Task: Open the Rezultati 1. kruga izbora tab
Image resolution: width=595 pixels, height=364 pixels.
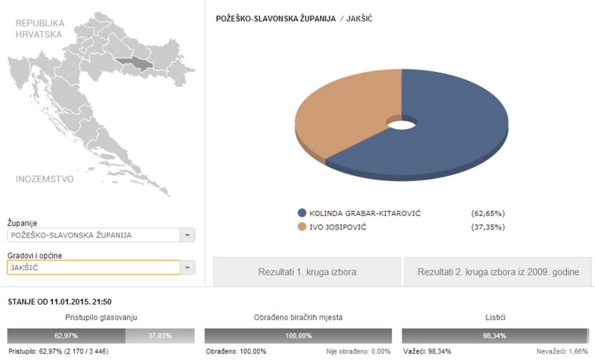Action: [x=307, y=272]
